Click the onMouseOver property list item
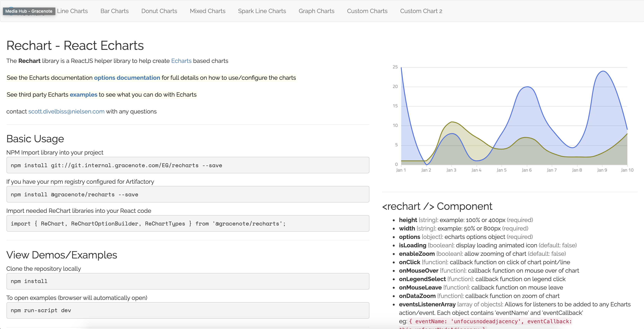 489,271
